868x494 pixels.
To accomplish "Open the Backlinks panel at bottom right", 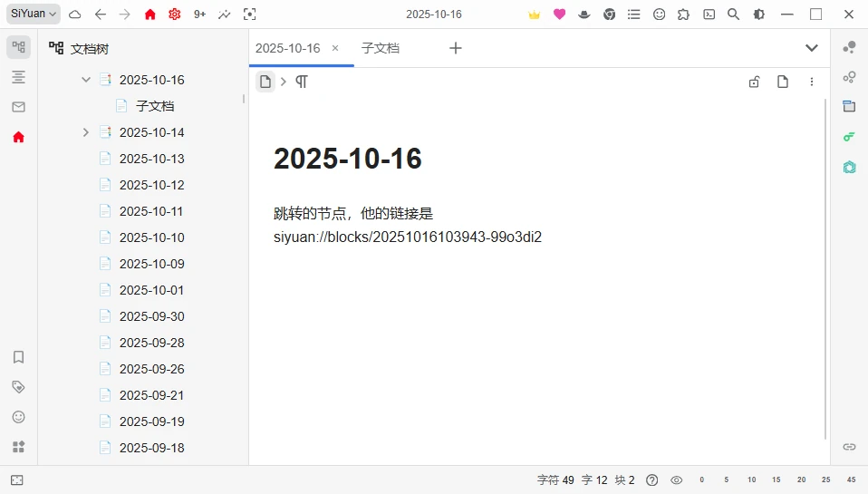I will click(x=849, y=446).
